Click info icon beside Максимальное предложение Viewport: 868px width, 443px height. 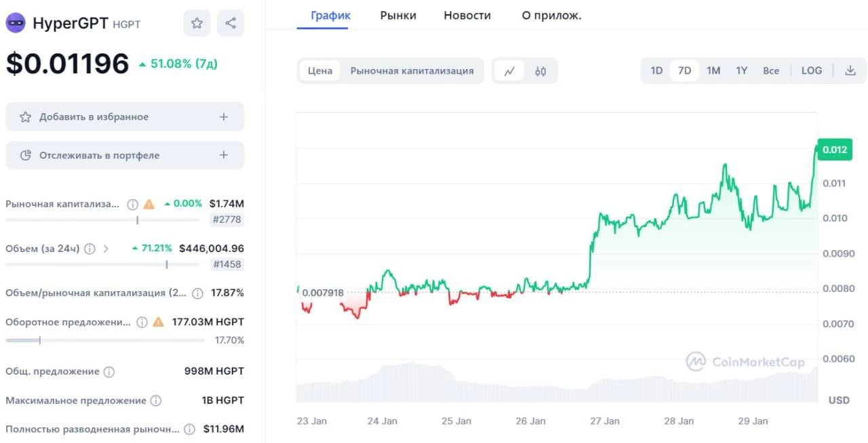(156, 400)
